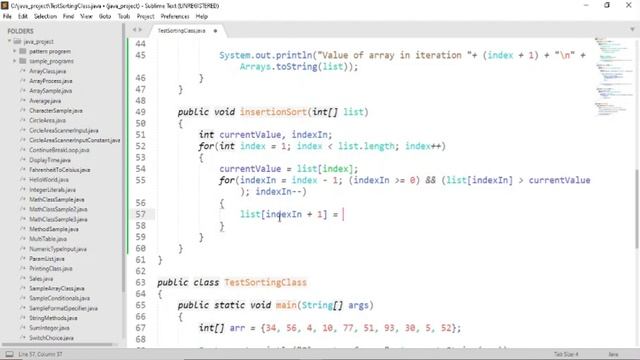Open the Goto menu
The width and height of the screenshot is (640, 360).
click(105, 16)
